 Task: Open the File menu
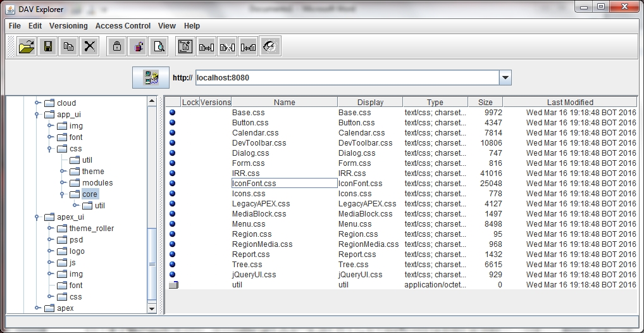[x=15, y=25]
